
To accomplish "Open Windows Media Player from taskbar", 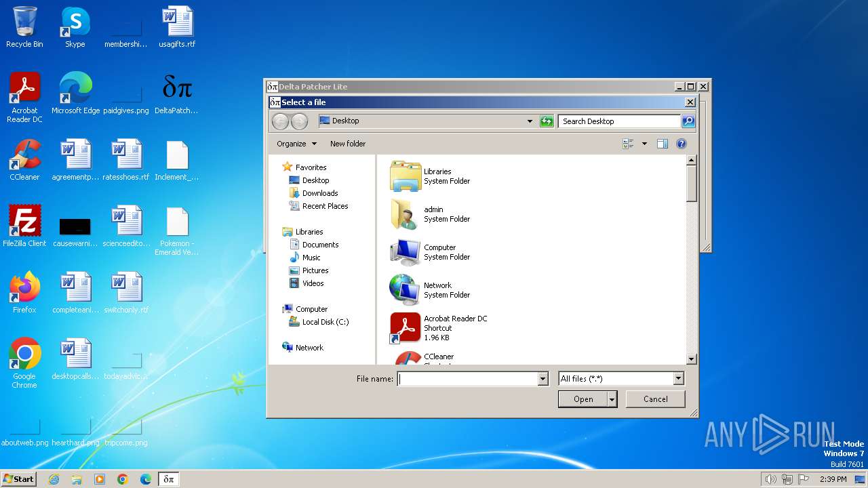I will (100, 479).
